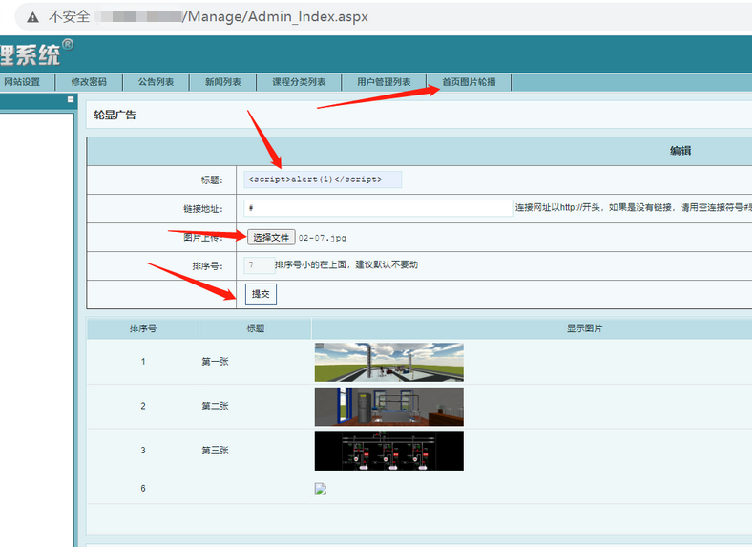
Task: Click the 轮显广告 section heading
Action: 115,115
